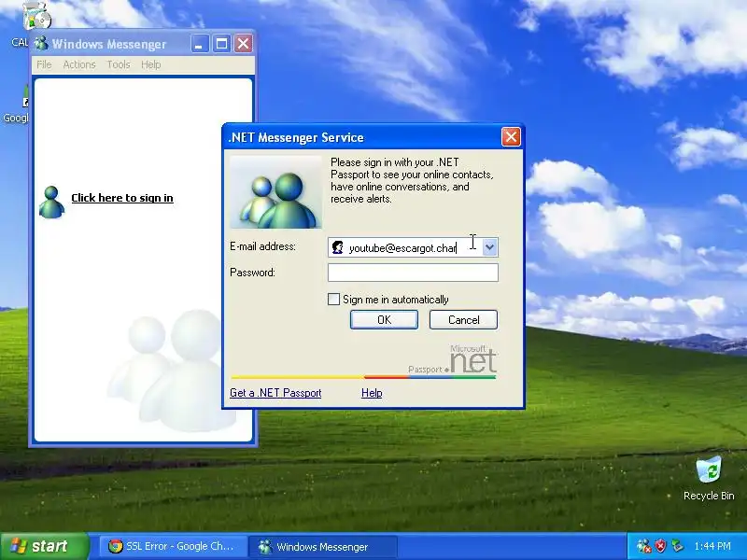Minimize the Windows Messenger window
Viewport: 747px width, 560px height.
pyautogui.click(x=200, y=44)
